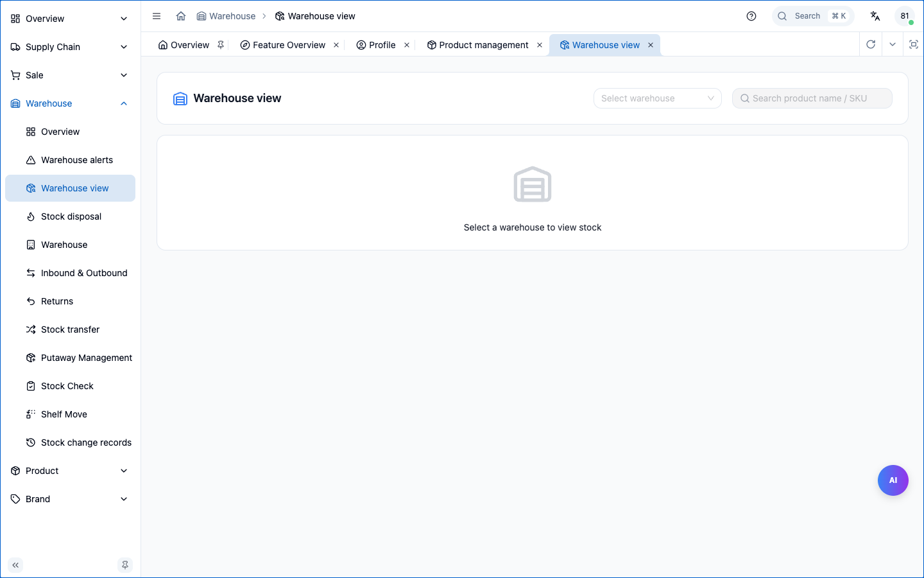
Task: Open the user avatar labeled 81
Action: pyautogui.click(x=905, y=16)
